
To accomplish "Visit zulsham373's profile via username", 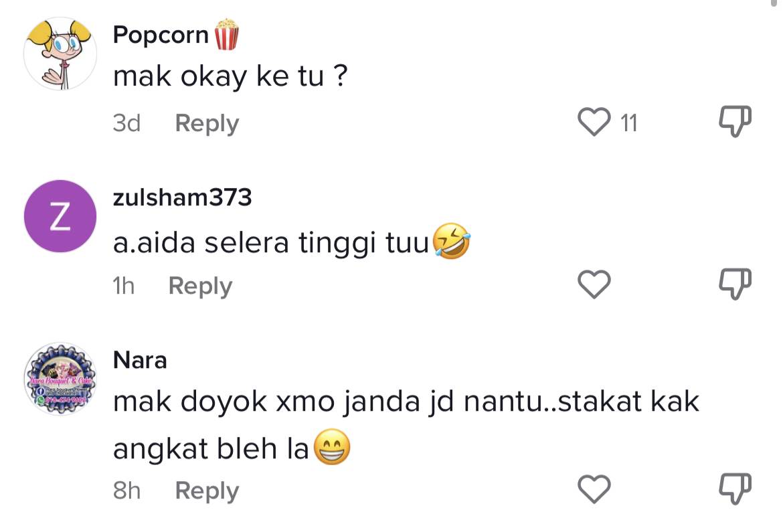I will [182, 197].
